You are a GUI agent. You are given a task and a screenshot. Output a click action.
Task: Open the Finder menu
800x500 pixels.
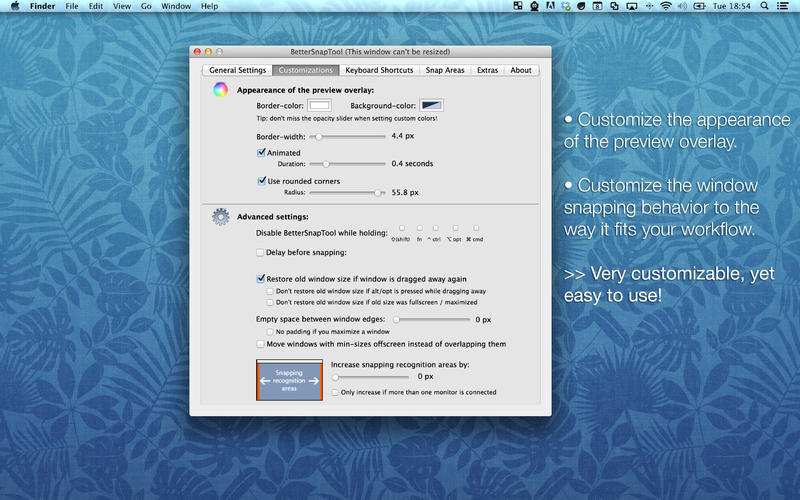42,6
